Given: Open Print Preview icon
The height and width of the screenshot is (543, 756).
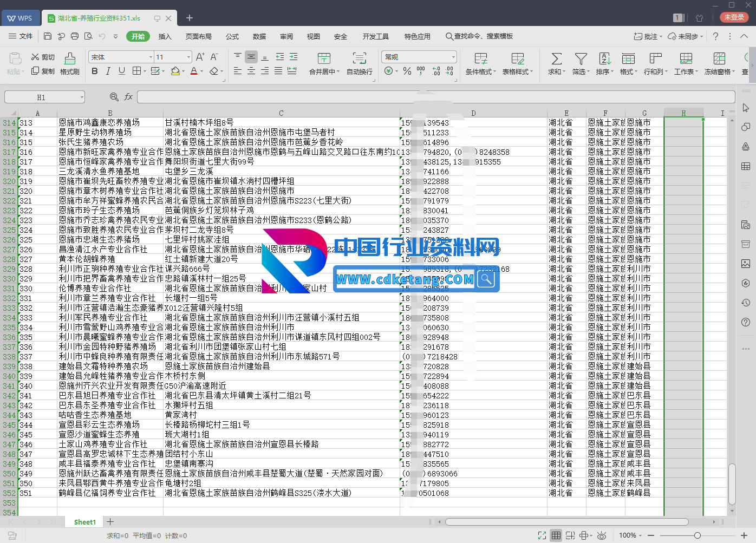Looking at the screenshot, I should click(88, 36).
